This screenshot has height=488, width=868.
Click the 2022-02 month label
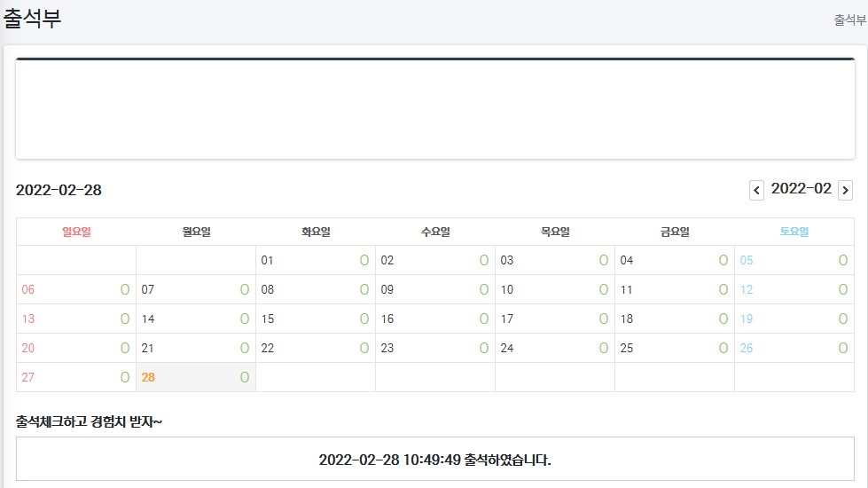tap(801, 188)
